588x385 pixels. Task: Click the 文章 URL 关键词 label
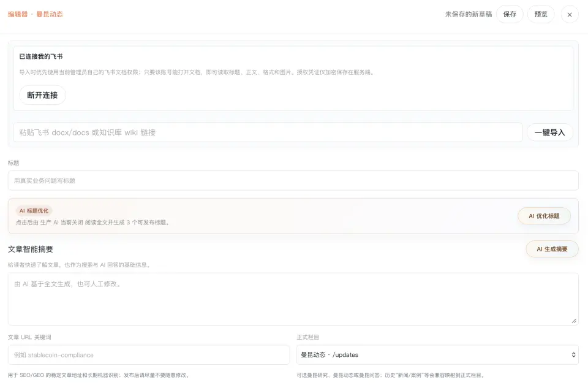click(29, 337)
